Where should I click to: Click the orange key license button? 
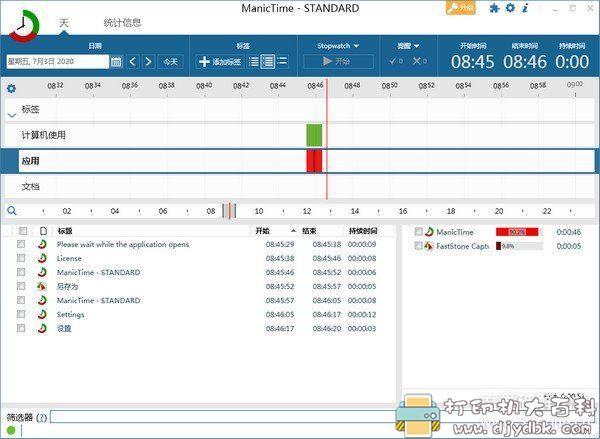(x=461, y=8)
